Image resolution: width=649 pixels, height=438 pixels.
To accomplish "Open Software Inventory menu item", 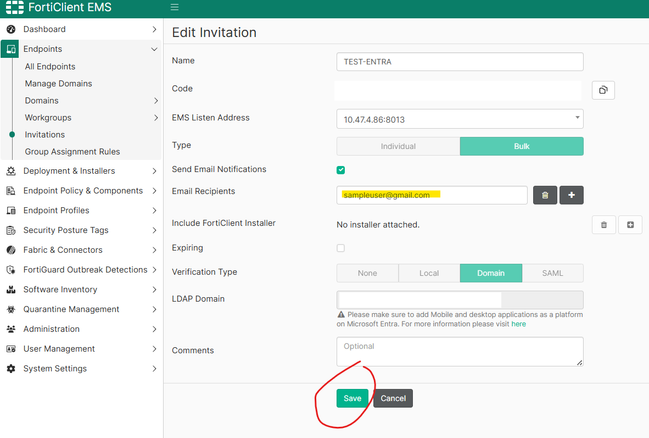I will tap(60, 289).
